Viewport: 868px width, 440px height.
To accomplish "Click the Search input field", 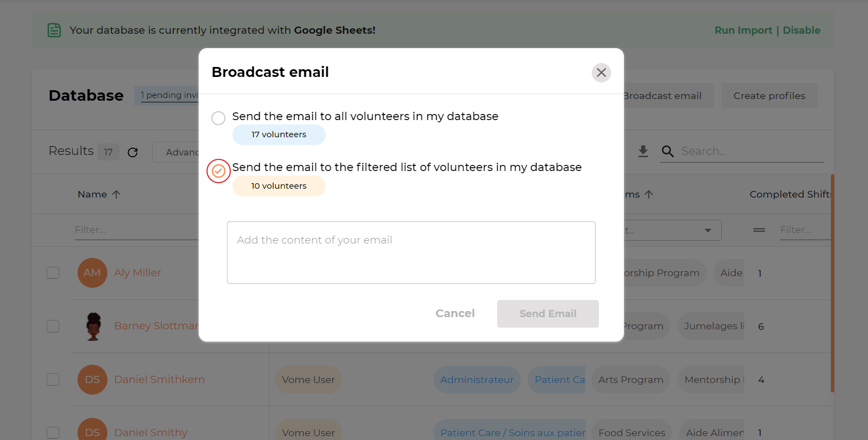I will pyautogui.click(x=752, y=151).
